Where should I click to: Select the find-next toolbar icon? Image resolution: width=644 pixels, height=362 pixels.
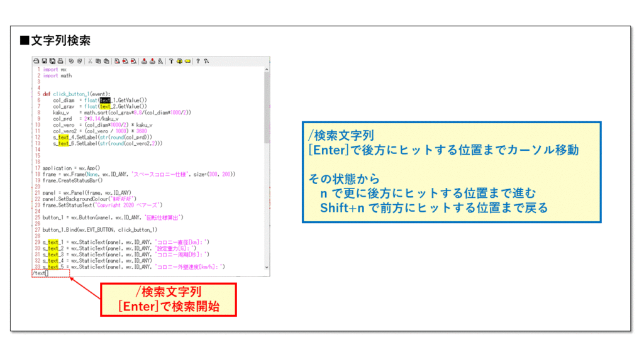[126, 60]
